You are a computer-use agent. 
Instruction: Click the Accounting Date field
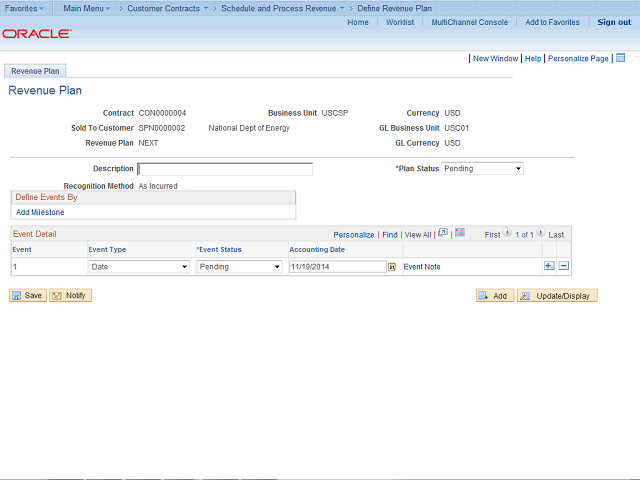pos(338,267)
